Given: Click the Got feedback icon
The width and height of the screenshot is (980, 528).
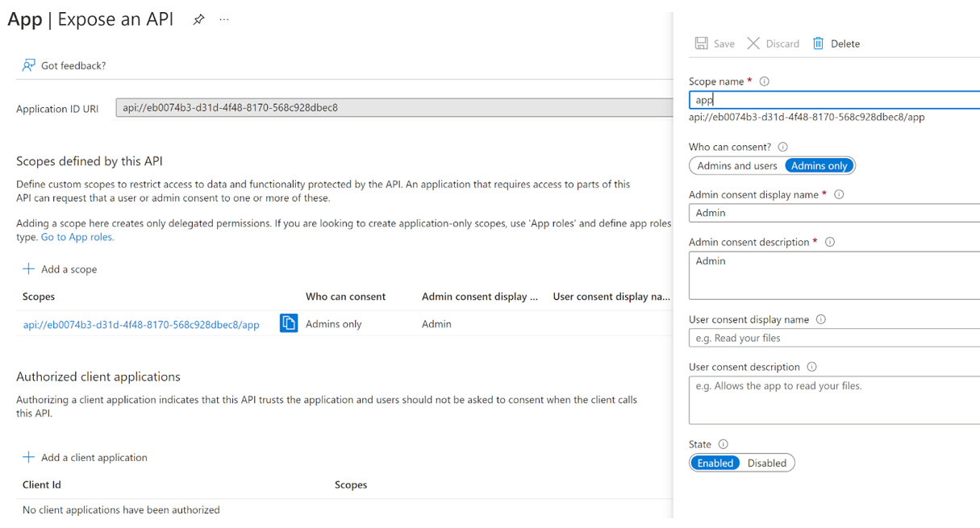Looking at the screenshot, I should coord(28,65).
